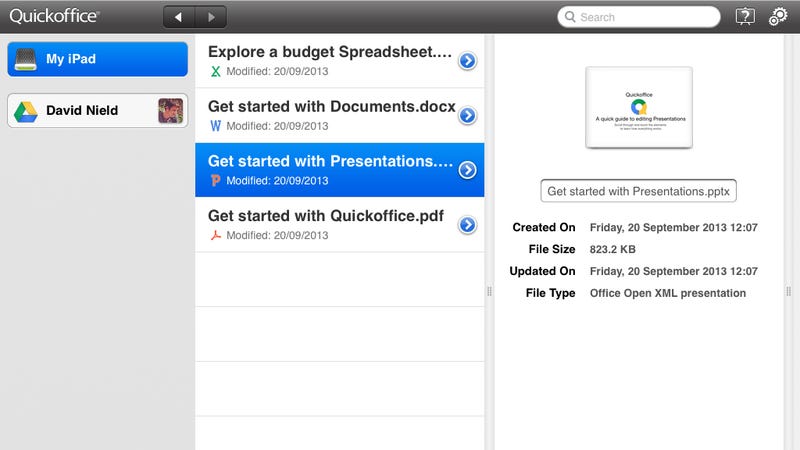The width and height of the screenshot is (800, 450).
Task: Expand details for Explore a budget Spreadsheet
Action: point(467,61)
